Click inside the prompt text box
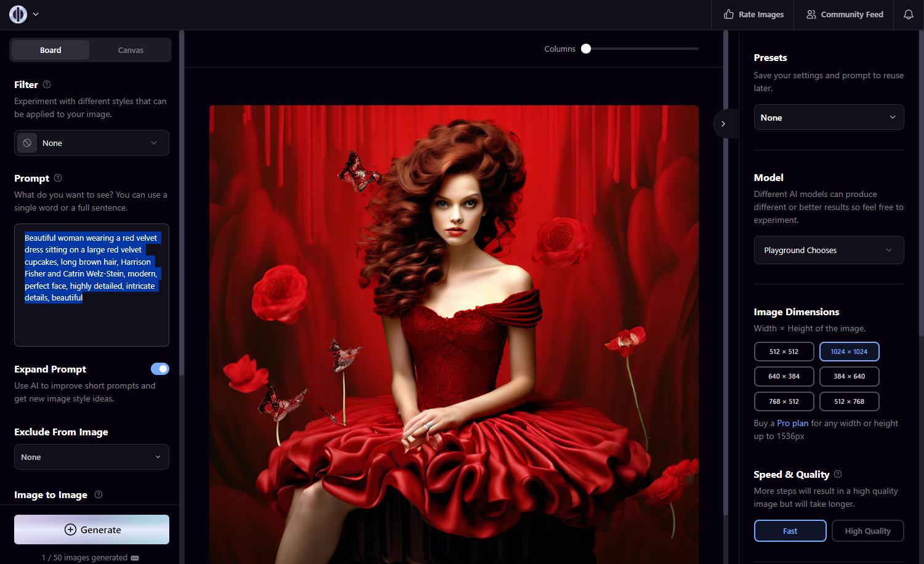The image size is (924, 564). click(92, 285)
